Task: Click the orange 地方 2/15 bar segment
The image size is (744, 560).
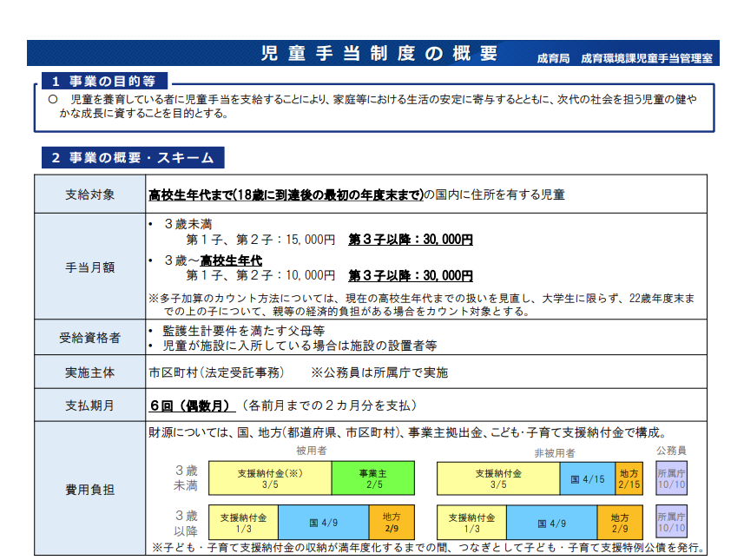Action: pos(629,478)
